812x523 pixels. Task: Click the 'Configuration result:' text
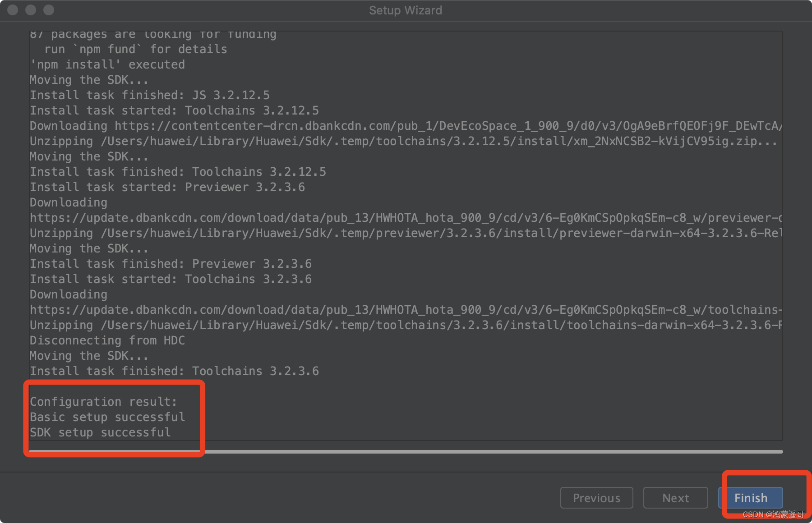tap(103, 402)
